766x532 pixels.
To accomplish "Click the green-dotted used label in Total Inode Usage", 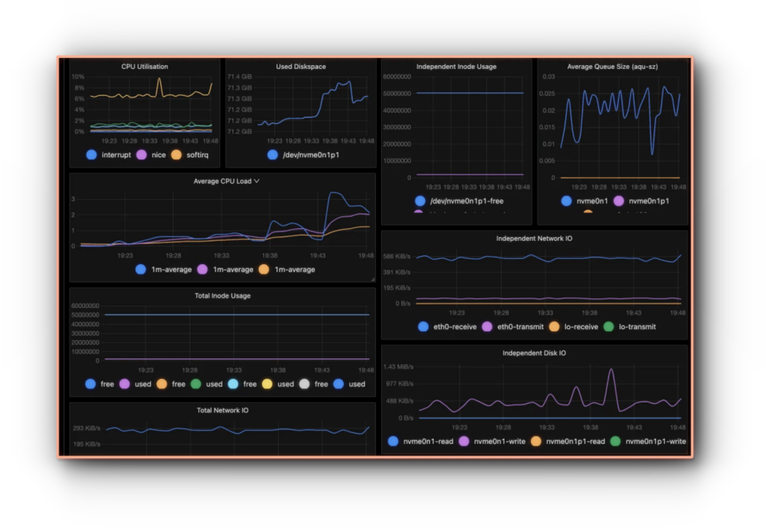I will point(214,384).
